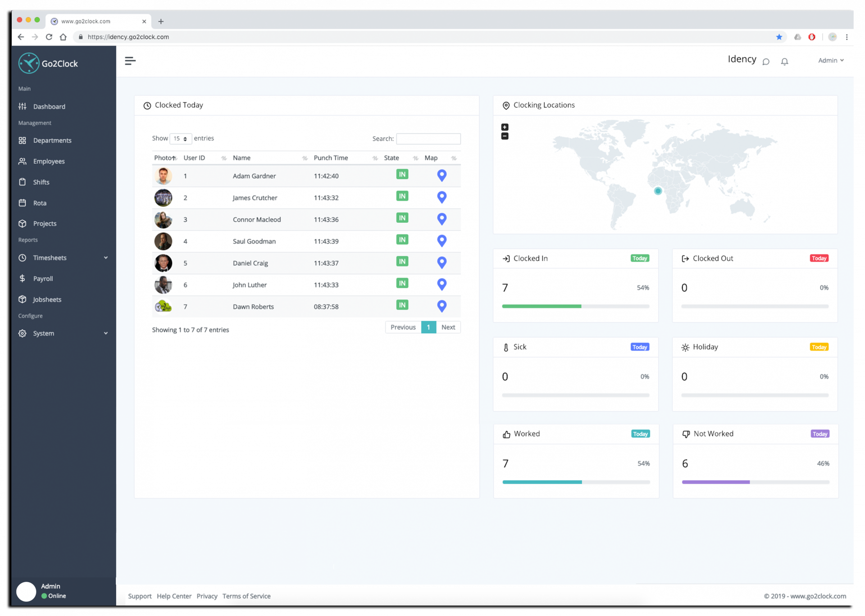
Task: Open the browser three-dot menu
Action: 847,37
